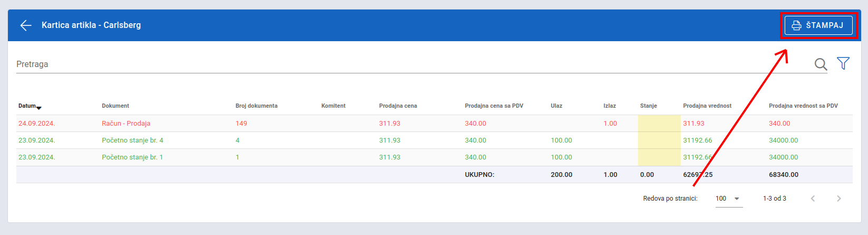Viewport: 868px width, 235px height.
Task: Click the Broj dokumenta column header
Action: pos(256,106)
